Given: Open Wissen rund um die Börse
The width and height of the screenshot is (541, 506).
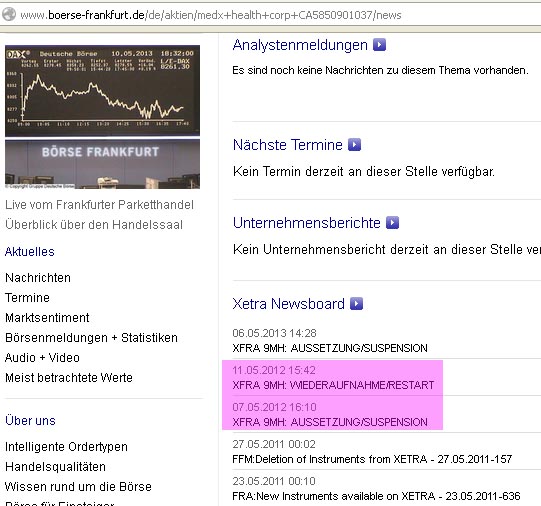Looking at the screenshot, I should [x=78, y=487].
